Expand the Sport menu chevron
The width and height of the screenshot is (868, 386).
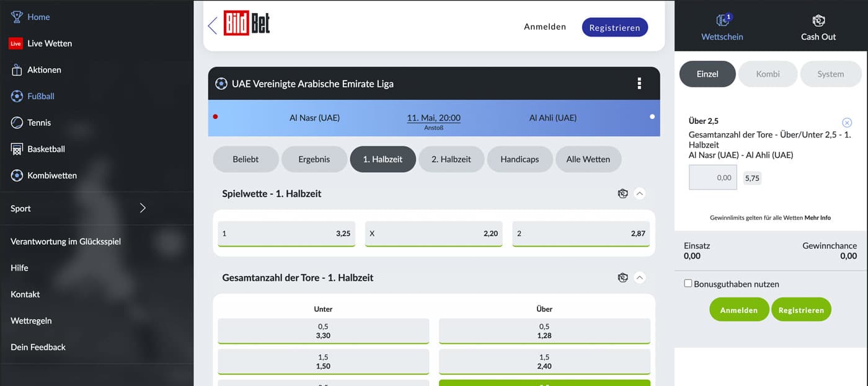[143, 208]
